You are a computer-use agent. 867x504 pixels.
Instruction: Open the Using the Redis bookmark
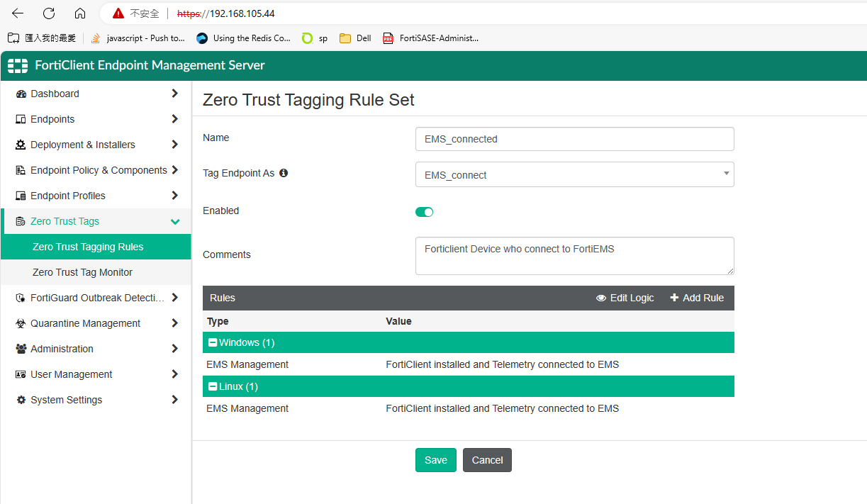[x=243, y=38]
